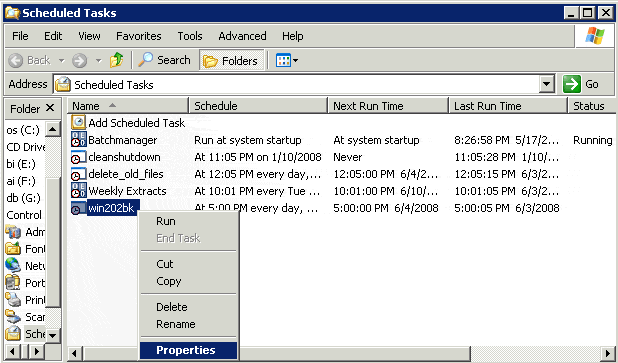The image size is (618, 363).
Task: Select the delete_old_files task name
Action: pyautogui.click(x=126, y=174)
